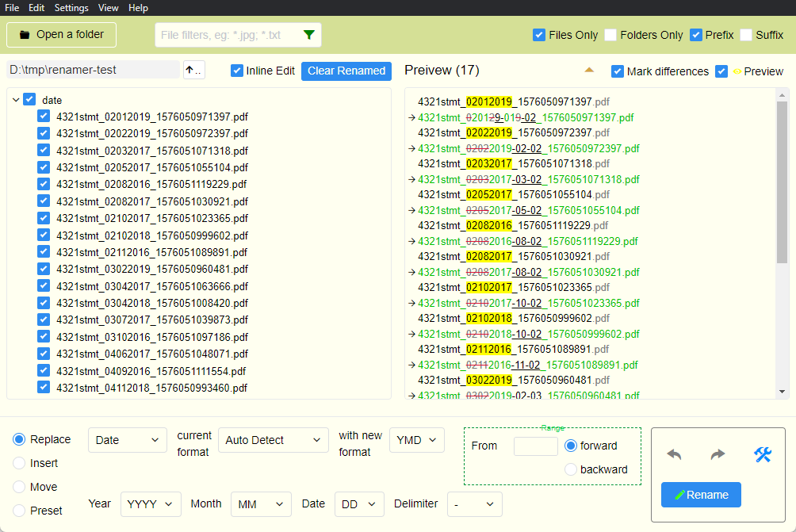Click the undo arrow icon
The height and width of the screenshot is (532, 796).
(674, 454)
